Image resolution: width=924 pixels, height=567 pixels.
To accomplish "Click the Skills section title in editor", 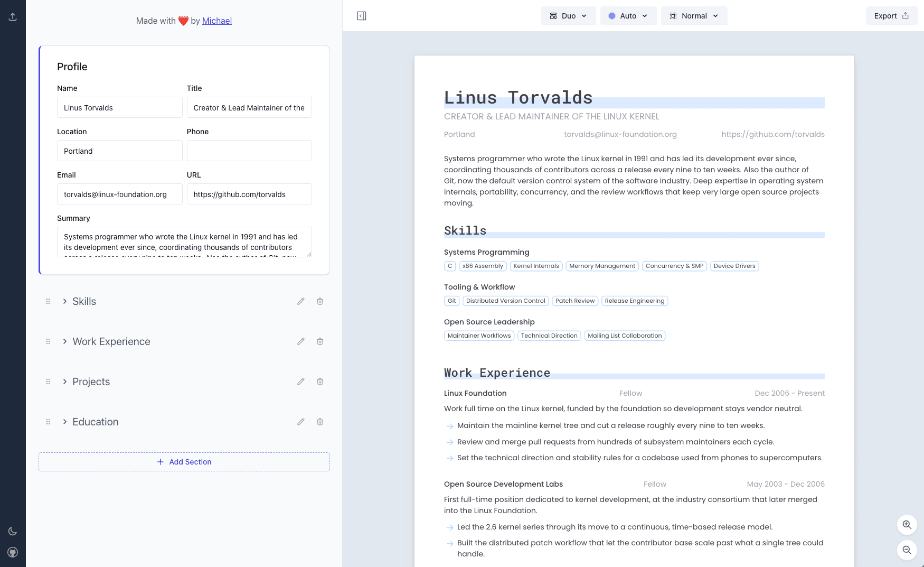I will 84,301.
